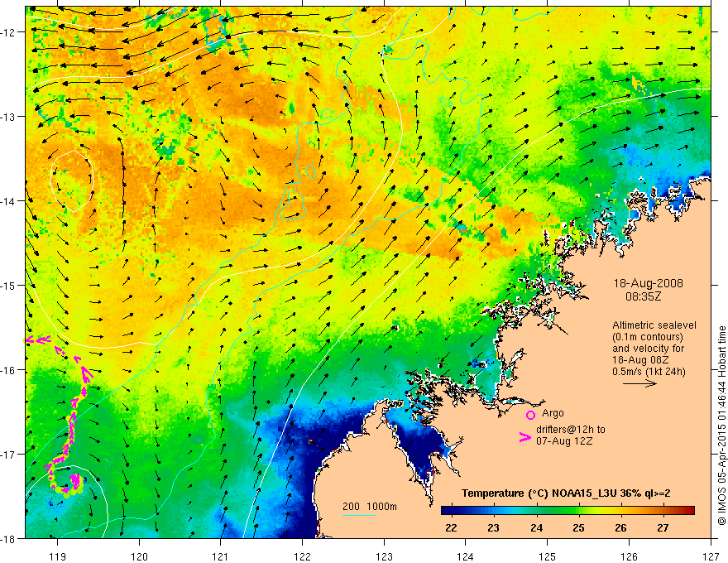Click the magenta Argo circle legend symbol
Image resolution: width=728 pixels, height=563 pixels.
(x=530, y=415)
